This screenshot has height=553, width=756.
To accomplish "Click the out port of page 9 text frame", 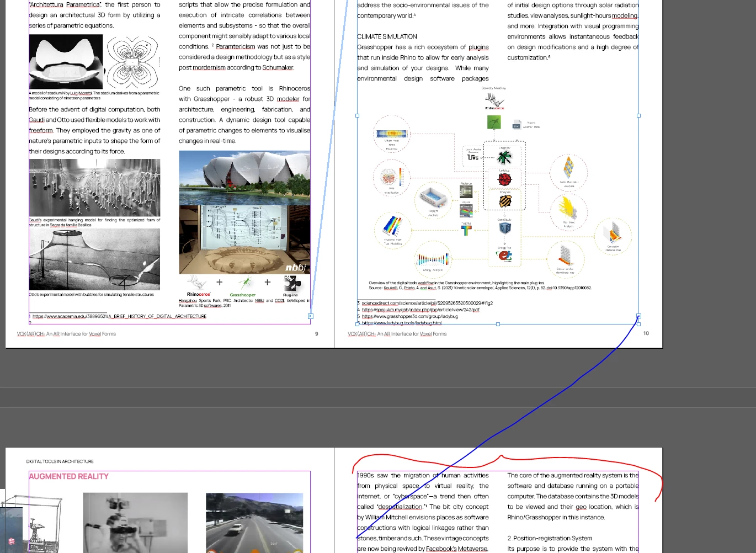I will click(311, 316).
